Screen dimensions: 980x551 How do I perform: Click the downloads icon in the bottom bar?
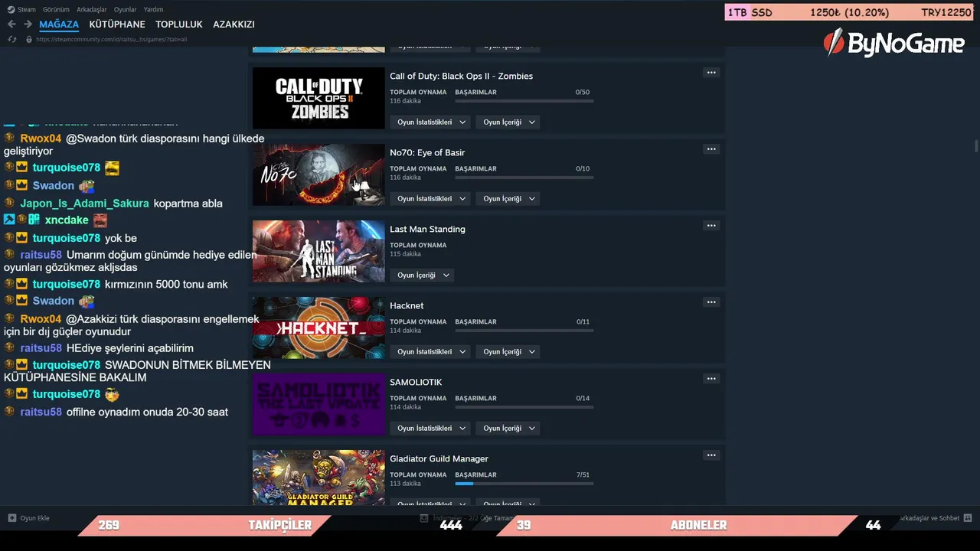coord(424,518)
